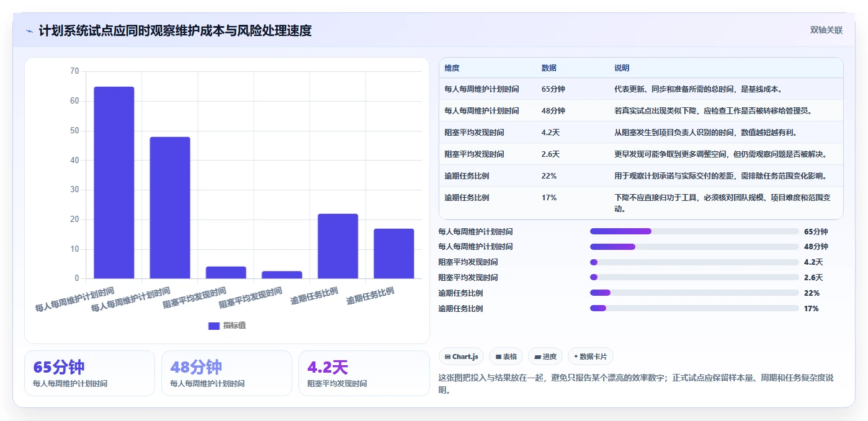Image resolution: width=868 pixels, height=421 pixels.
Task: Click the icon inside the Chart.js chip
Action: coord(447,357)
